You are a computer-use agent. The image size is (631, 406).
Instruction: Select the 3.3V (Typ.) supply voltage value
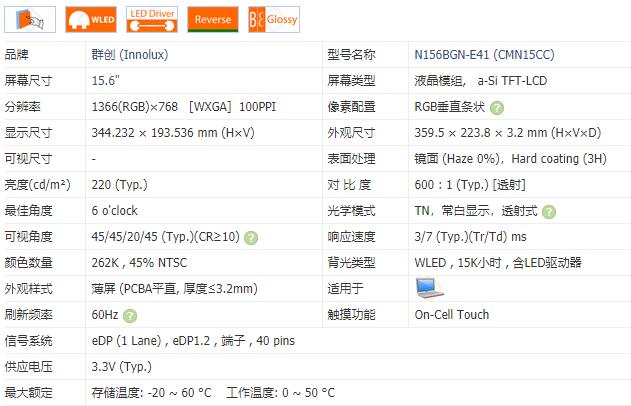(121, 367)
